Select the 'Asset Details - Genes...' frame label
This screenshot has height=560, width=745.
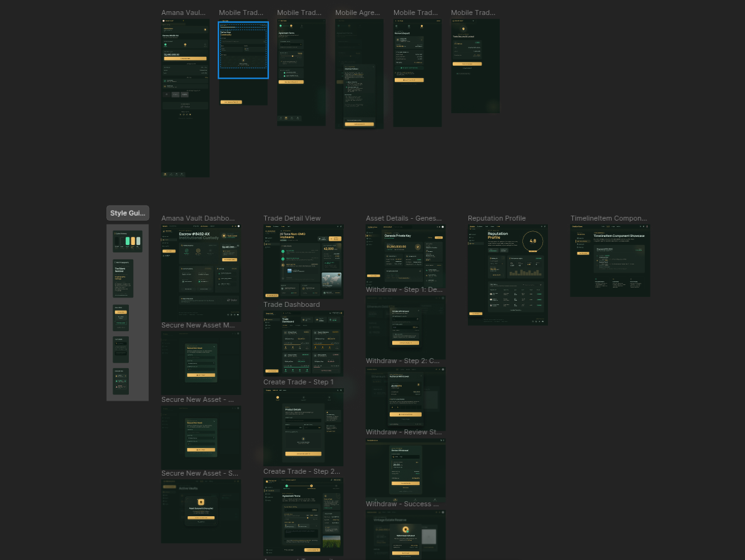pos(404,218)
